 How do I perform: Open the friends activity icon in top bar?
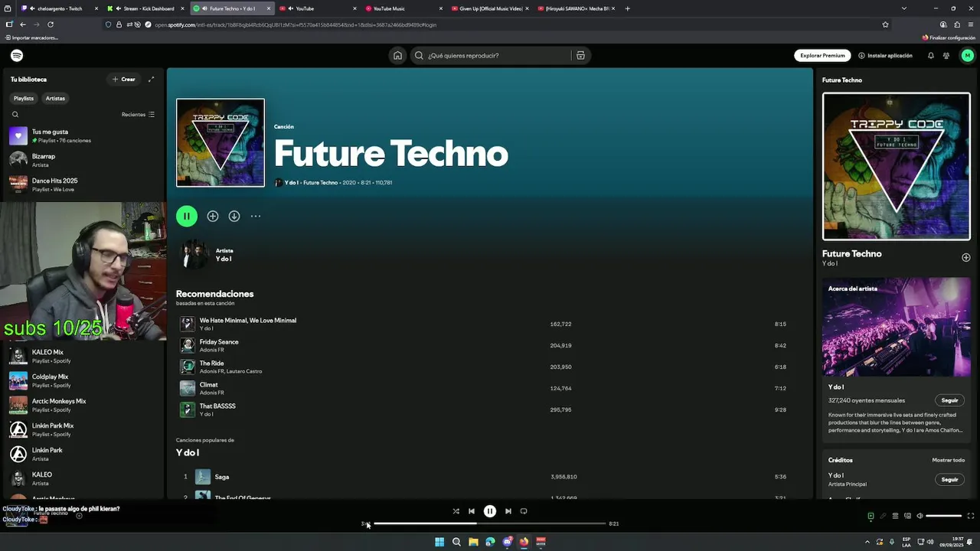click(946, 55)
